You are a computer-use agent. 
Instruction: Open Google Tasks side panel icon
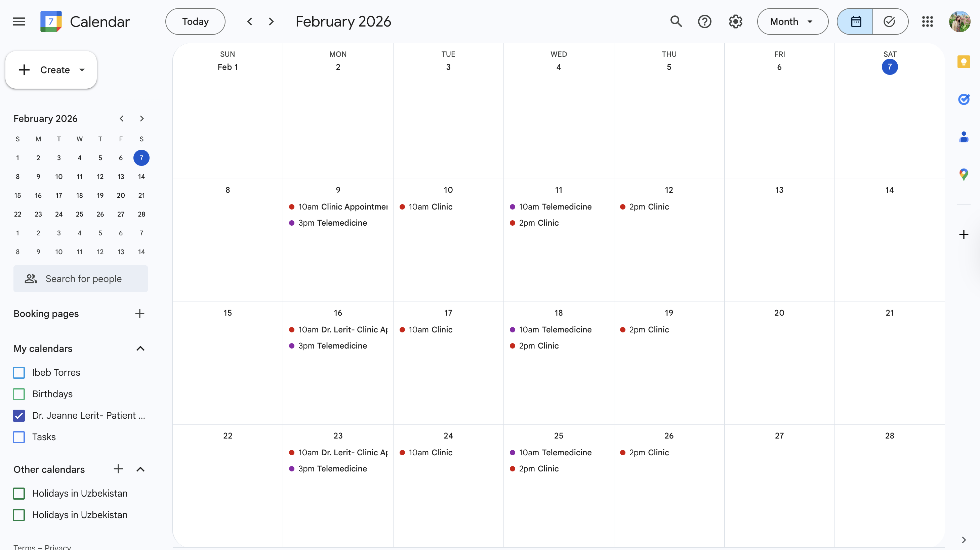pyautogui.click(x=963, y=99)
